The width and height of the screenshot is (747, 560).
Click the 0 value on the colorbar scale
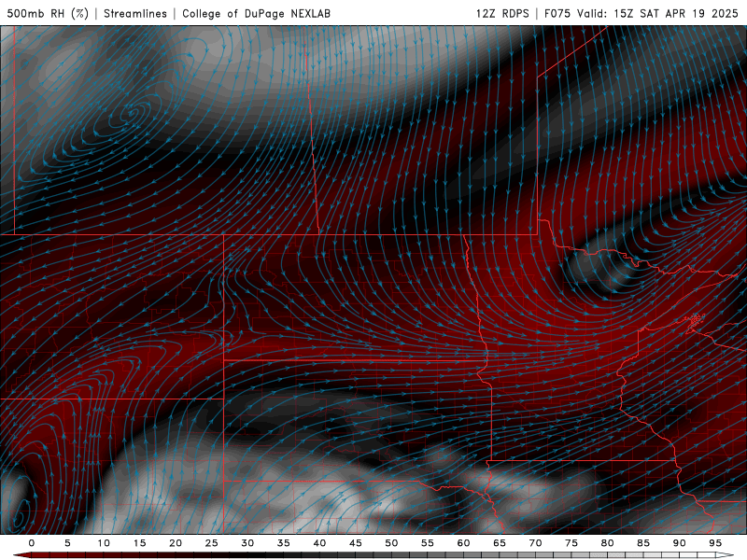[x=32, y=543]
